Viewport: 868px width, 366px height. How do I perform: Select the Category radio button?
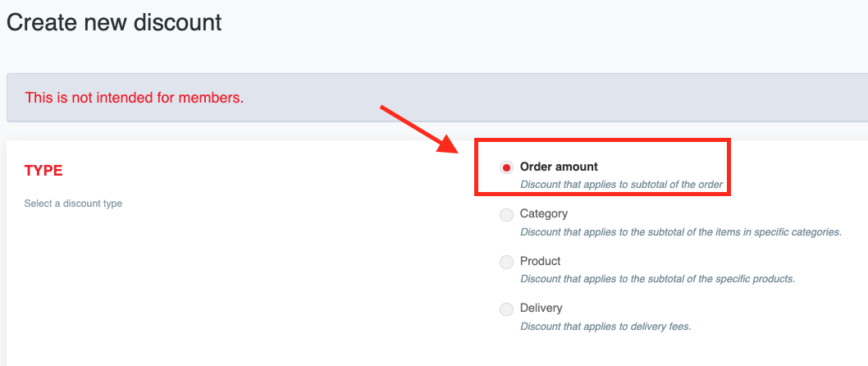(506, 215)
